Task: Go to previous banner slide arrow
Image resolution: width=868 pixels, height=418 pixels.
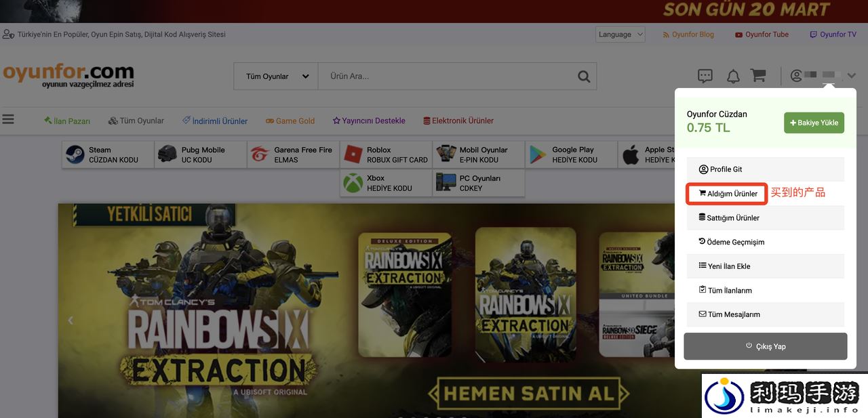Action: [71, 320]
